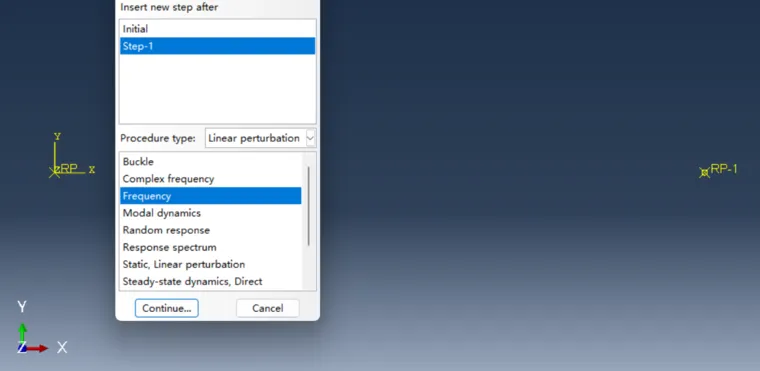Click the Continue... button
760x371 pixels.
click(167, 308)
